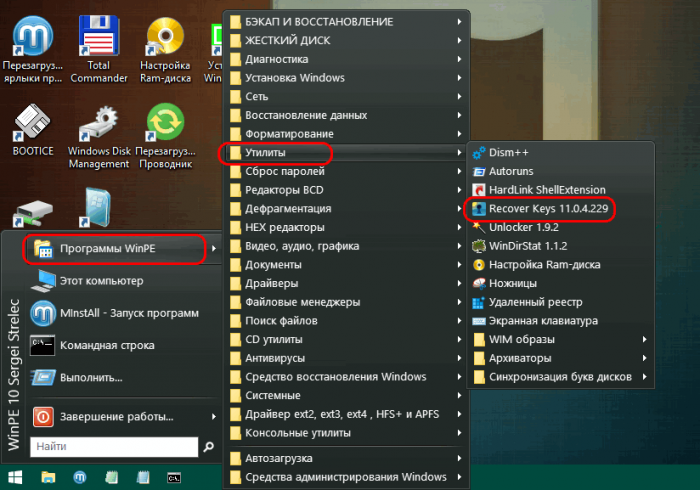The width and height of the screenshot is (700, 490).
Task: Open Средства администрирования Windows folder
Action: 346,477
